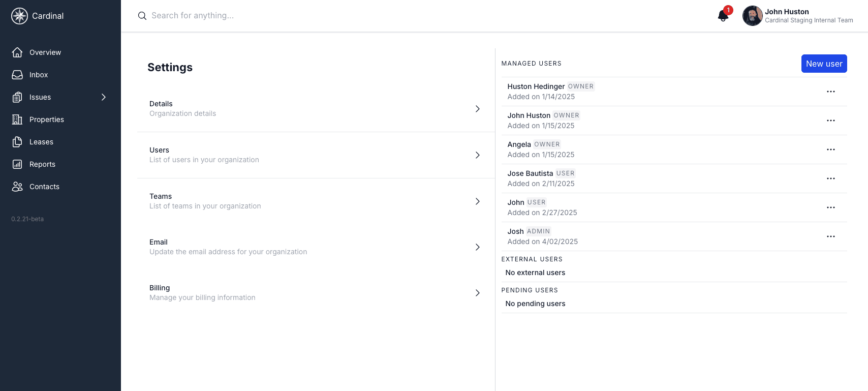
Task: Open the Billing settings entry
Action: point(316,292)
